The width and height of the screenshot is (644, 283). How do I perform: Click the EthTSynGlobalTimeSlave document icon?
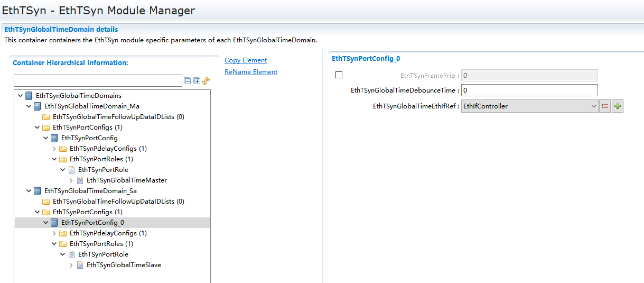coord(80,265)
